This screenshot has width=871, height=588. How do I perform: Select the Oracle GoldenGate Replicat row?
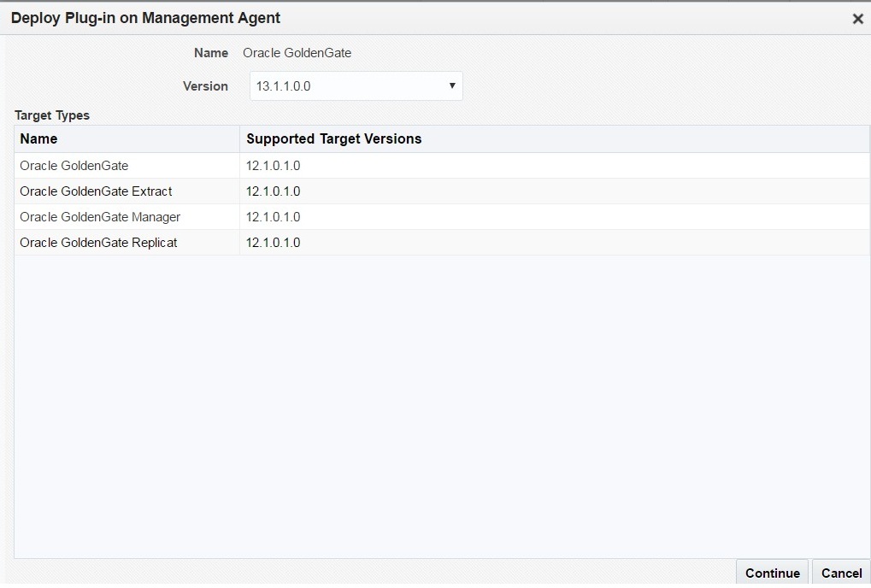[x=98, y=243]
